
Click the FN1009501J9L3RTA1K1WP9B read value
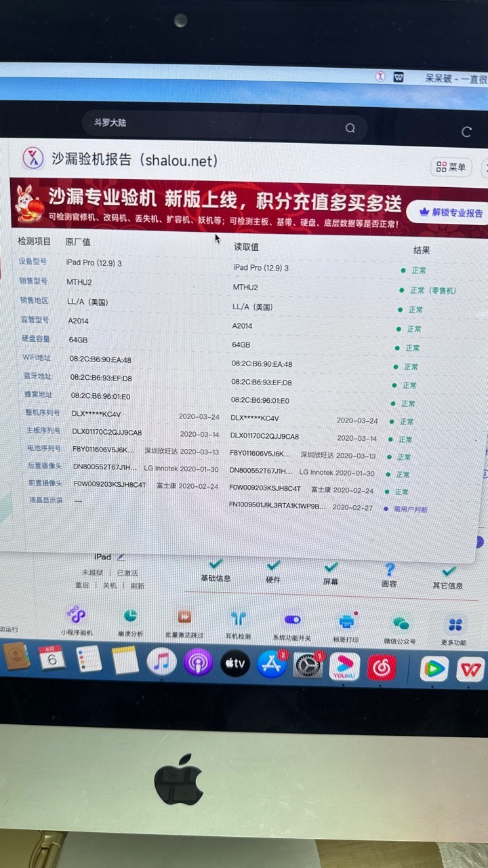tap(277, 506)
